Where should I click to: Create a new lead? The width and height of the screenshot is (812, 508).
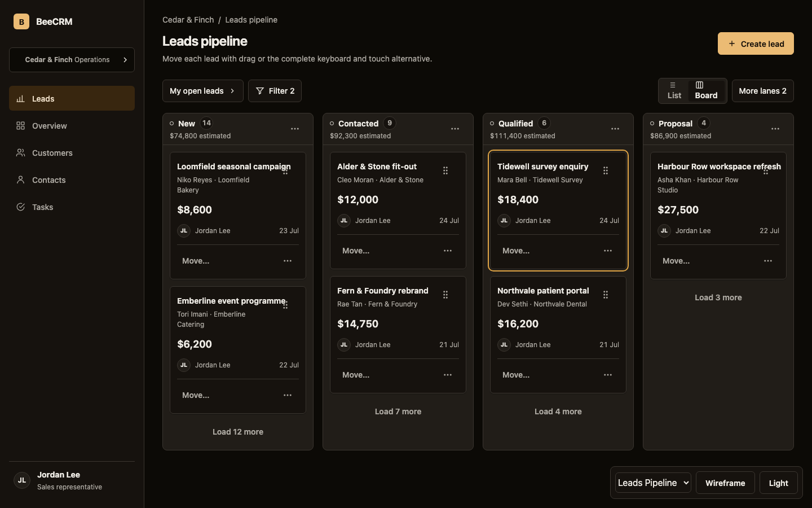[x=756, y=43]
